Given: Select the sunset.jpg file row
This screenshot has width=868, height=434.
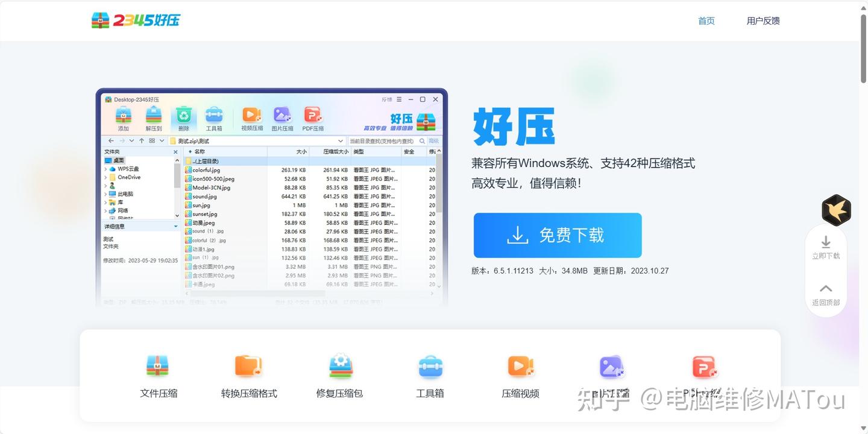Looking at the screenshot, I should tap(309, 214).
